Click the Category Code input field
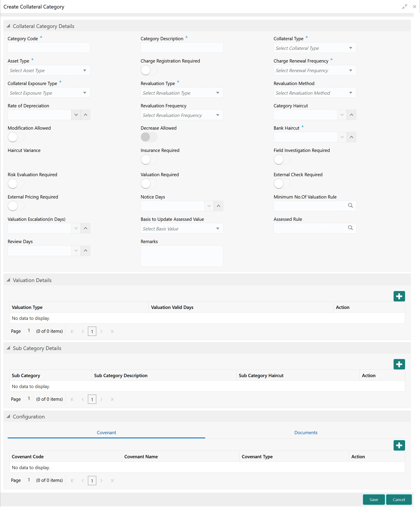The width and height of the screenshot is (420, 507). [49, 48]
